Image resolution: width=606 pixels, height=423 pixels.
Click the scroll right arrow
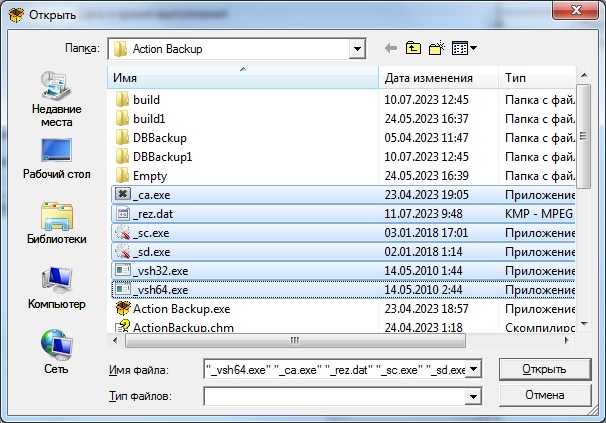click(x=567, y=341)
